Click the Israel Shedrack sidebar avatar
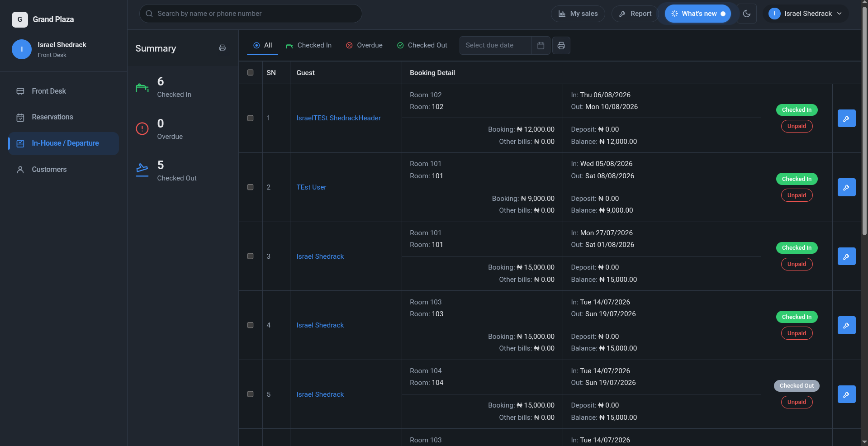Screen dimensions: 868x446 point(22,49)
